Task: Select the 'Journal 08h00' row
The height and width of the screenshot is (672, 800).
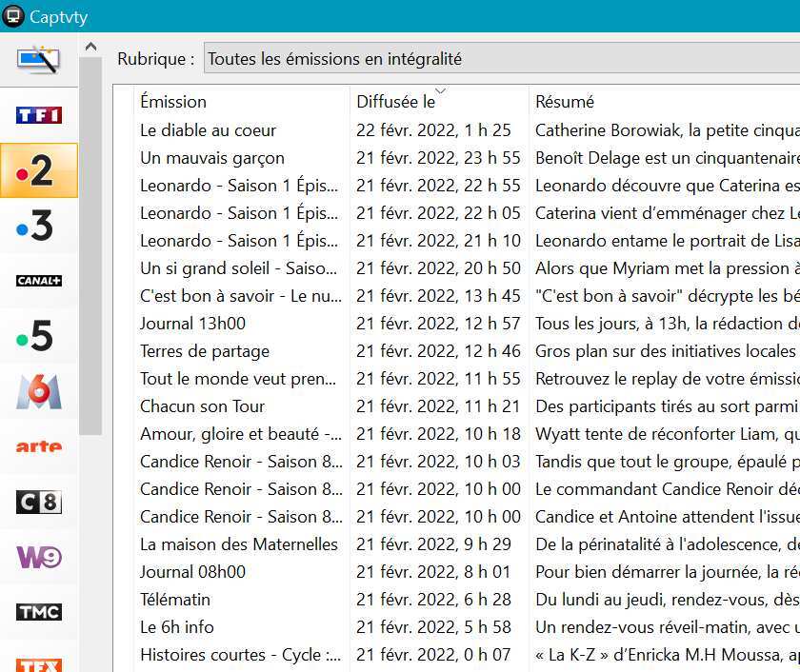Action: pyautogui.click(x=456, y=572)
